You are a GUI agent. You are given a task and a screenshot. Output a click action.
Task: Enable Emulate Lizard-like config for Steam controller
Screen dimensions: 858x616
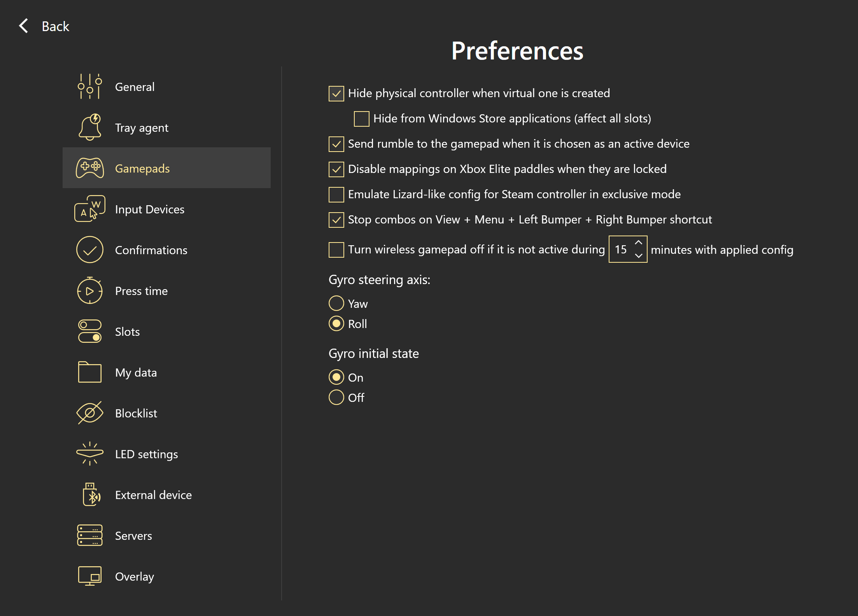(x=336, y=195)
